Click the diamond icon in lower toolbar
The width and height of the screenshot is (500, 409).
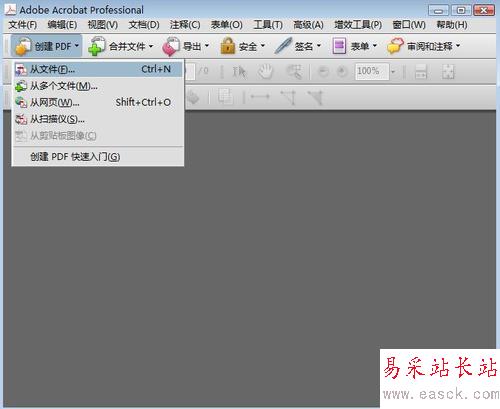(193, 97)
